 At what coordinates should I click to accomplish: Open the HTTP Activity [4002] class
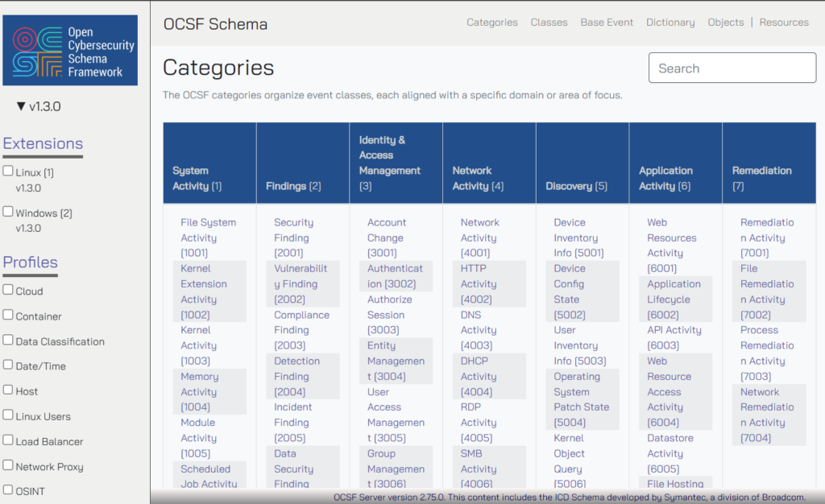pos(479,283)
